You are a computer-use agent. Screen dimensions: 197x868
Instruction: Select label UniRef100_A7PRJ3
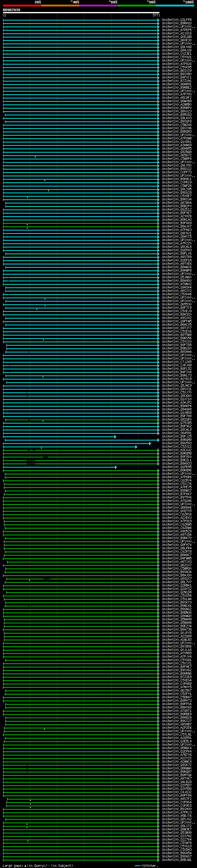click(177, 812)
